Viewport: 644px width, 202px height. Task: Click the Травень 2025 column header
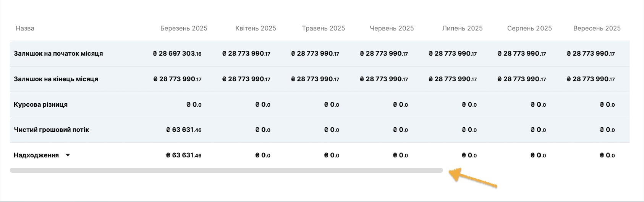[x=323, y=28]
